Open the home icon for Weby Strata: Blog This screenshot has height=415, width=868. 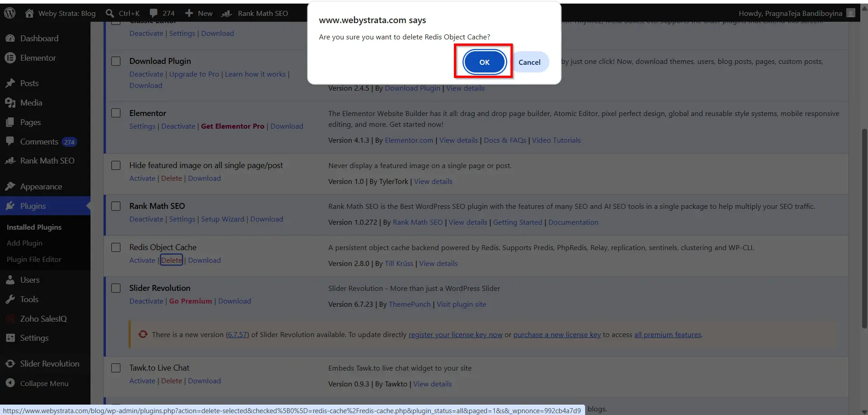point(29,13)
